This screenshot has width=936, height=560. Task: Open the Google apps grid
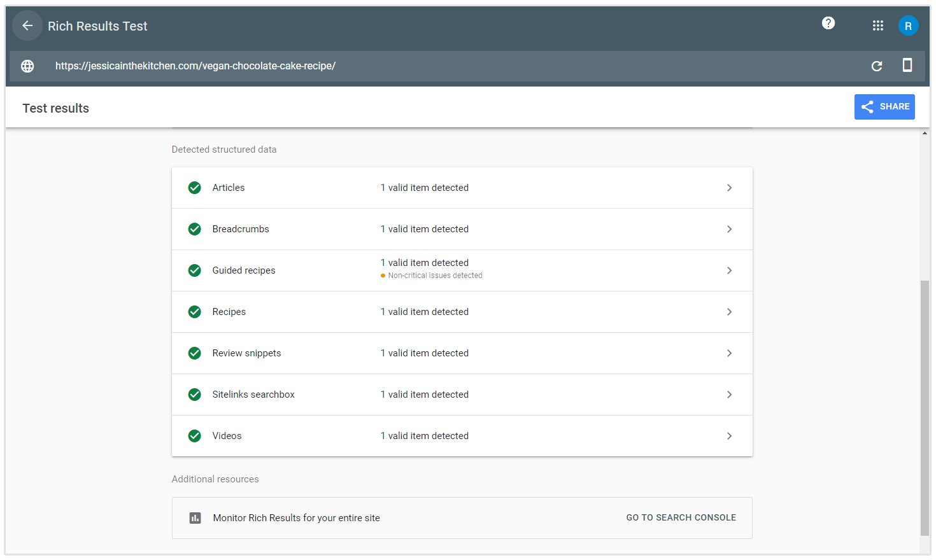pos(877,25)
